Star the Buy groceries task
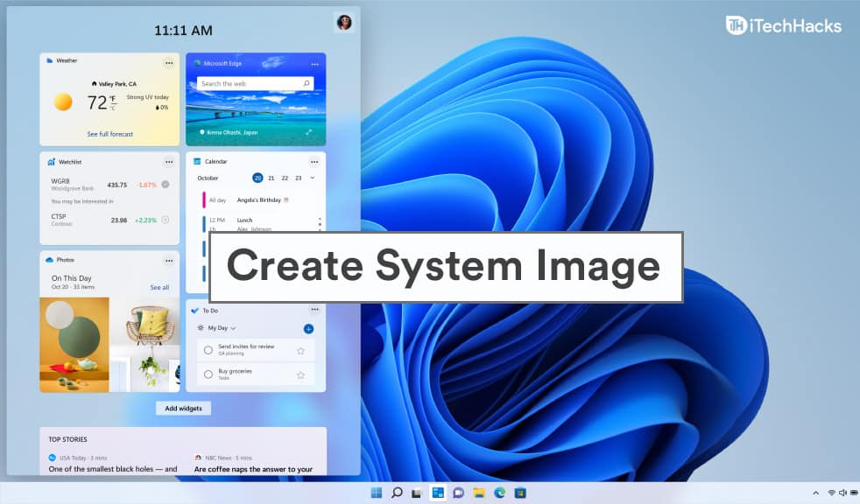The image size is (860, 504). pyautogui.click(x=300, y=375)
